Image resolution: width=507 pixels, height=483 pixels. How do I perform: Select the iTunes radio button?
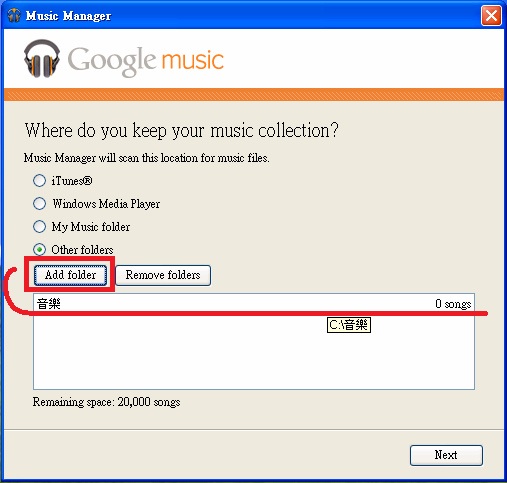[x=39, y=181]
